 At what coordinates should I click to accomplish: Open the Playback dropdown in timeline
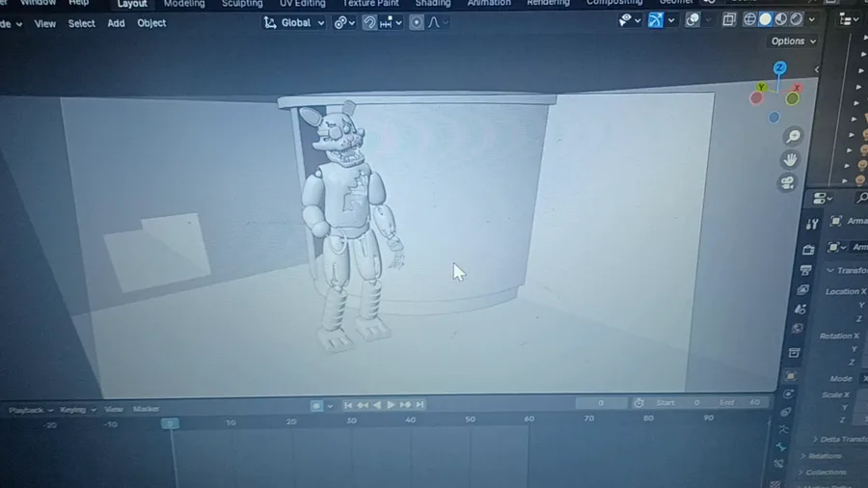31,410
